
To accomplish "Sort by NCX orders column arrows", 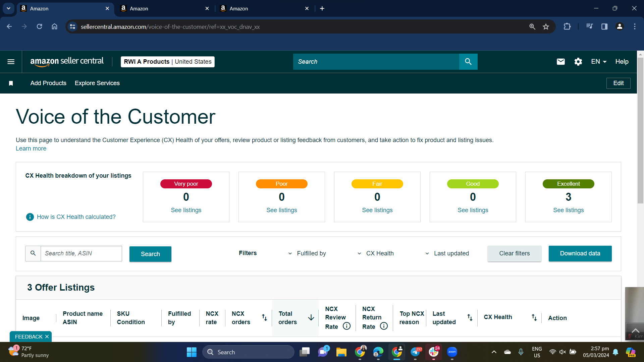I will click(x=264, y=317).
